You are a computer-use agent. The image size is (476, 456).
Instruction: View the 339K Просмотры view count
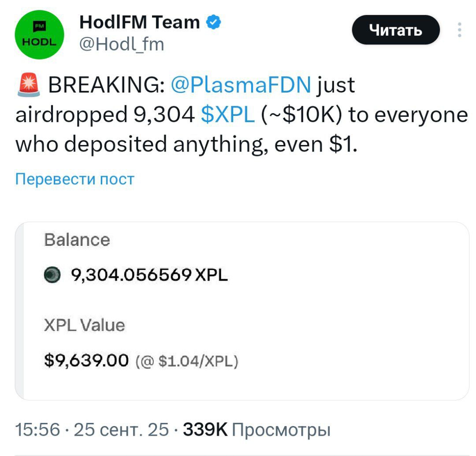click(256, 429)
